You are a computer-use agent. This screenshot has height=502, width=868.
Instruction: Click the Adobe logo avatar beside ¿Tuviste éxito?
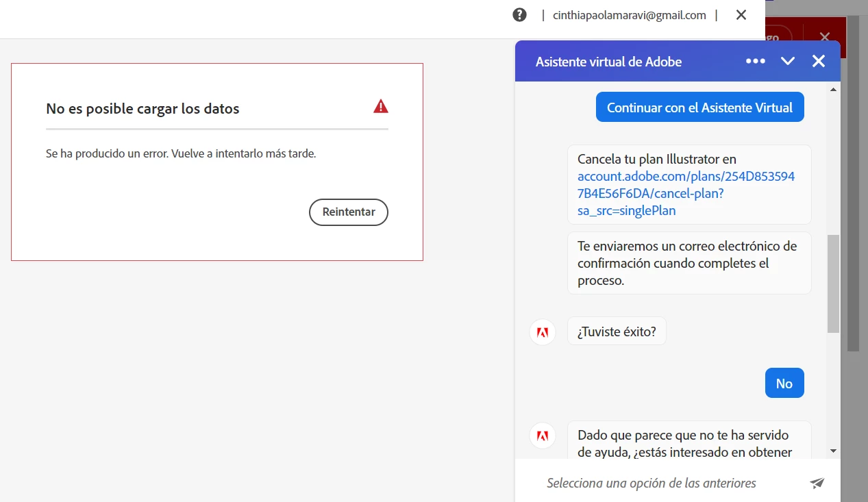543,333
